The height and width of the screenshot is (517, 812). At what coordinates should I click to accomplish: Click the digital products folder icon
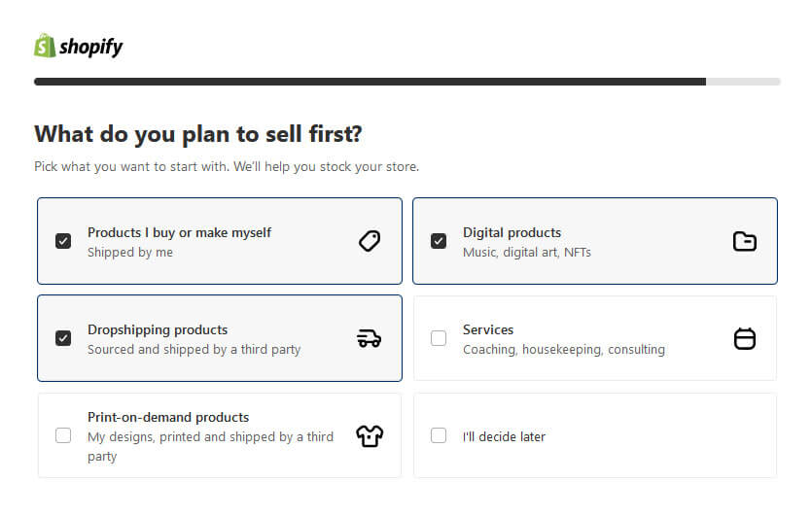pyautogui.click(x=744, y=241)
